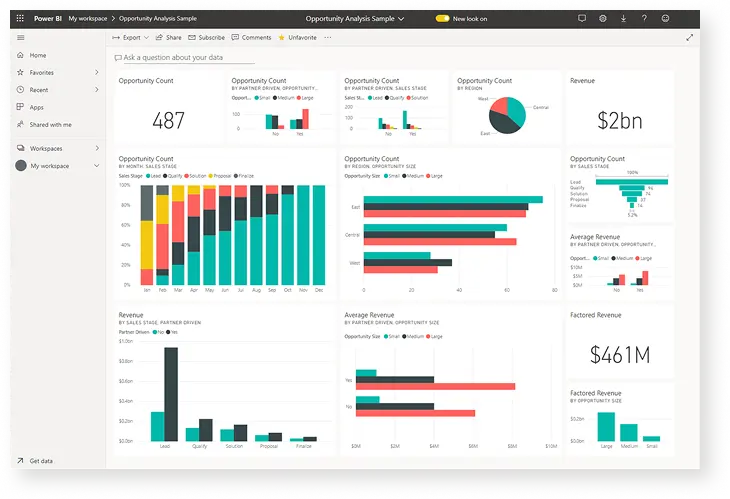Click the My workspace avatar circle
Image resolution: width=730 pixels, height=499 pixels.
tap(21, 165)
